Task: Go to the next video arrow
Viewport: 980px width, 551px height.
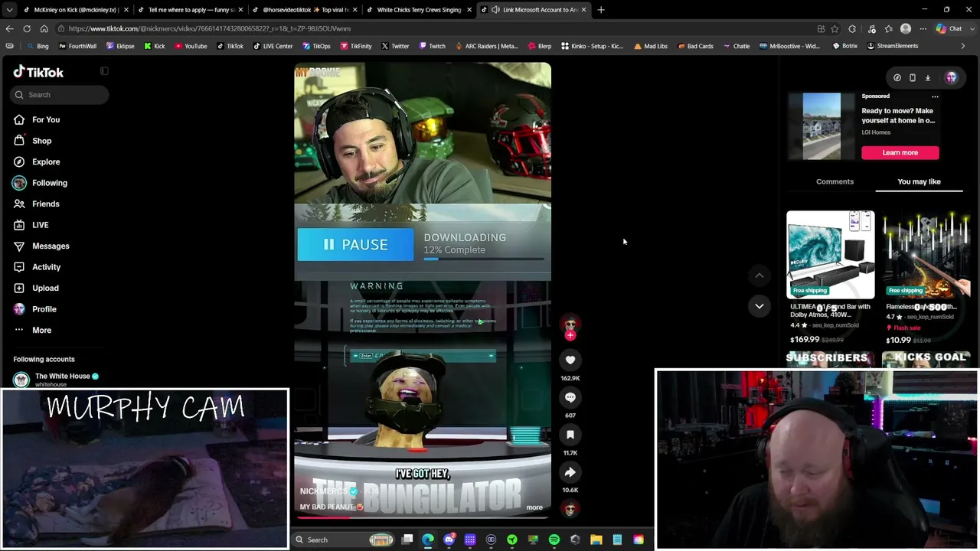Action: click(759, 306)
